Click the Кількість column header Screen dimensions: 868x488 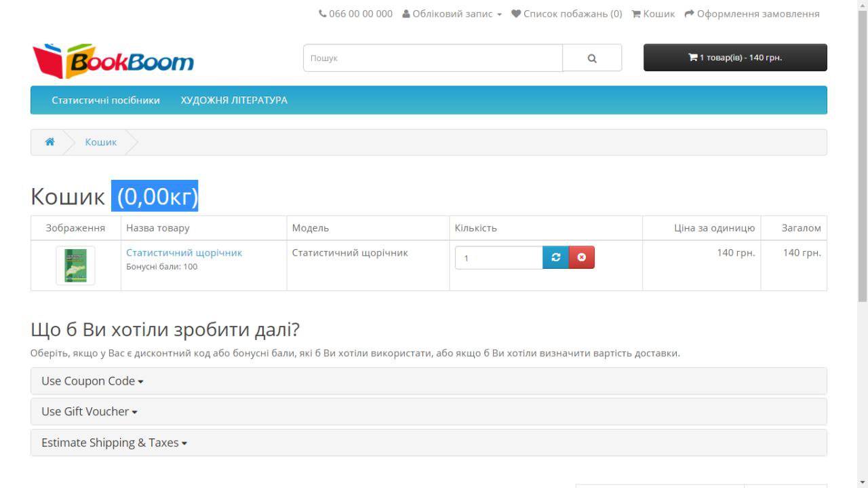click(x=475, y=228)
